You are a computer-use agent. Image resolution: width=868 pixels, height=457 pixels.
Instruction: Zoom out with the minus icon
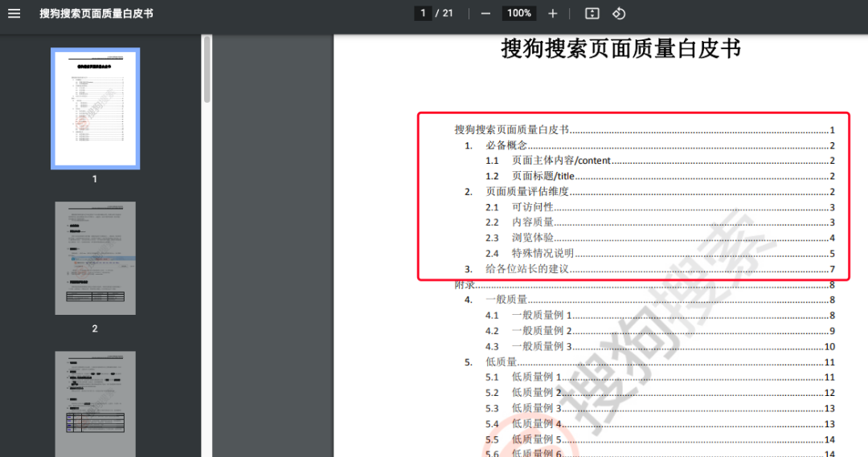pos(485,14)
